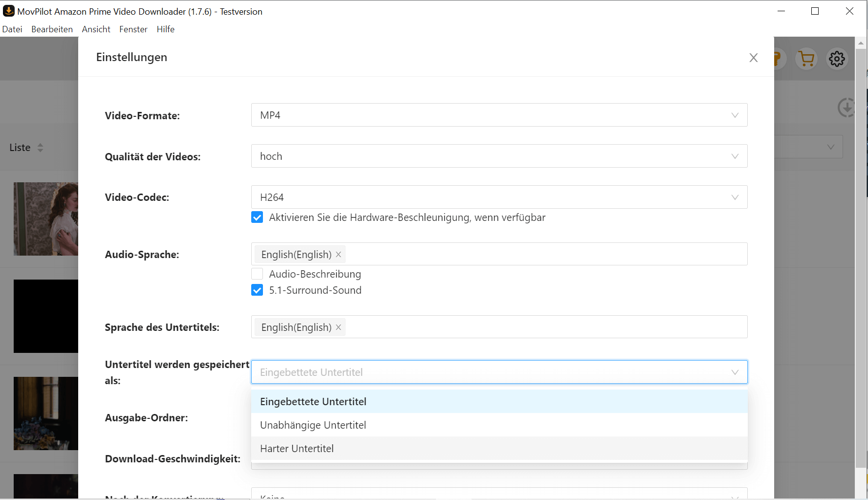Open the Fenster menu
Screen dimensions: 868x500
[x=133, y=29]
